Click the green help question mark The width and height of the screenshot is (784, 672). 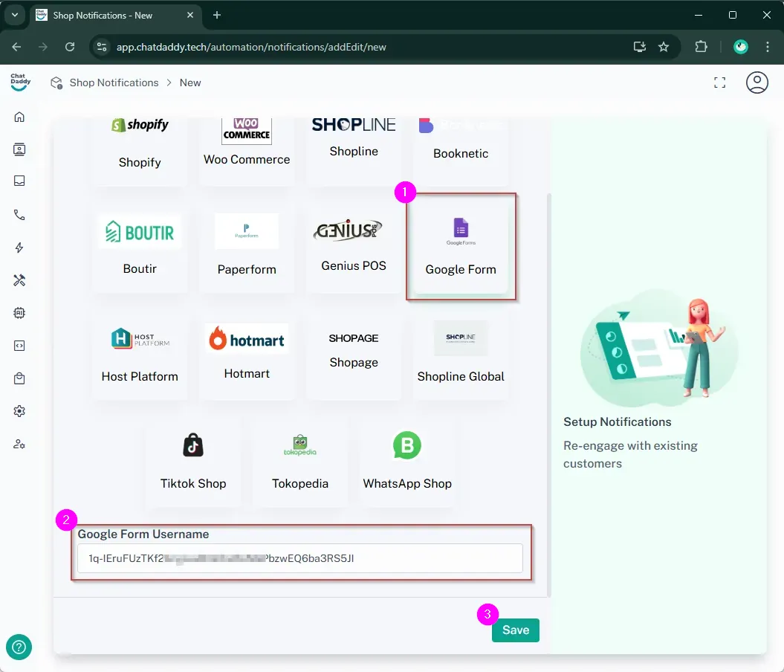coord(19,647)
